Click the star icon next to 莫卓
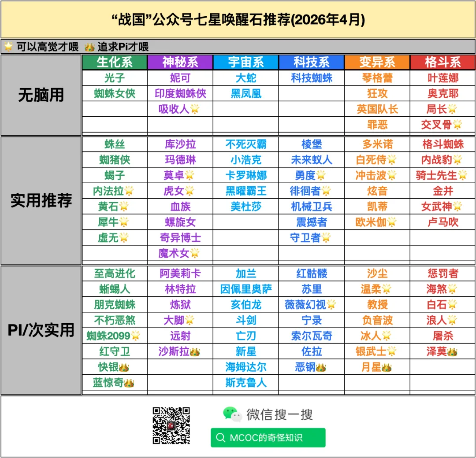This screenshot has width=476, height=458. click(x=190, y=175)
